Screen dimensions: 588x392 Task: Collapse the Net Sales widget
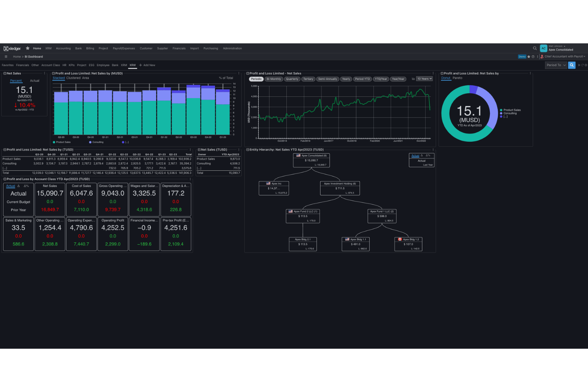pos(5,73)
